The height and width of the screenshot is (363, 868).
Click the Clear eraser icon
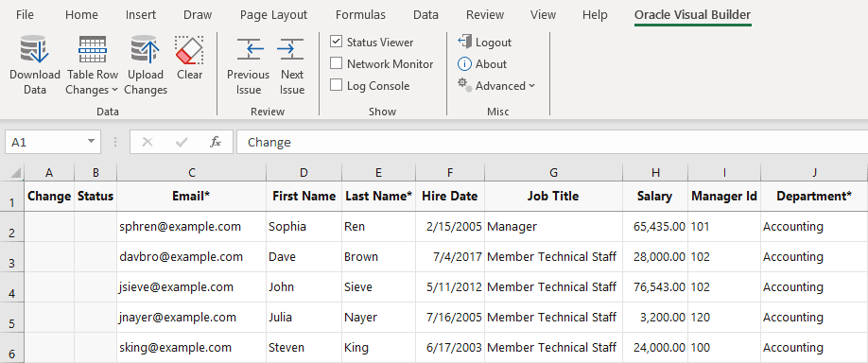pyautogui.click(x=189, y=50)
